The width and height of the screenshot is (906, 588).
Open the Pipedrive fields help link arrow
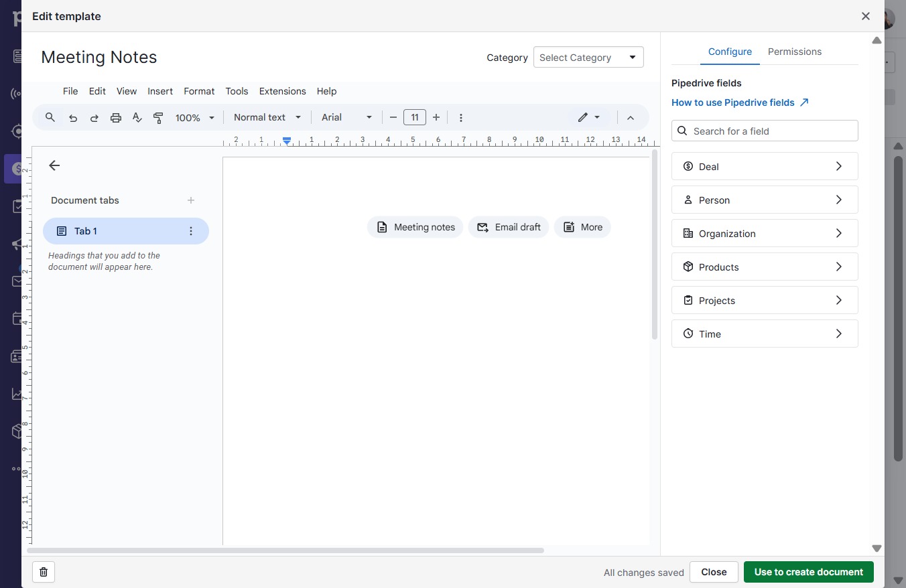pos(805,102)
